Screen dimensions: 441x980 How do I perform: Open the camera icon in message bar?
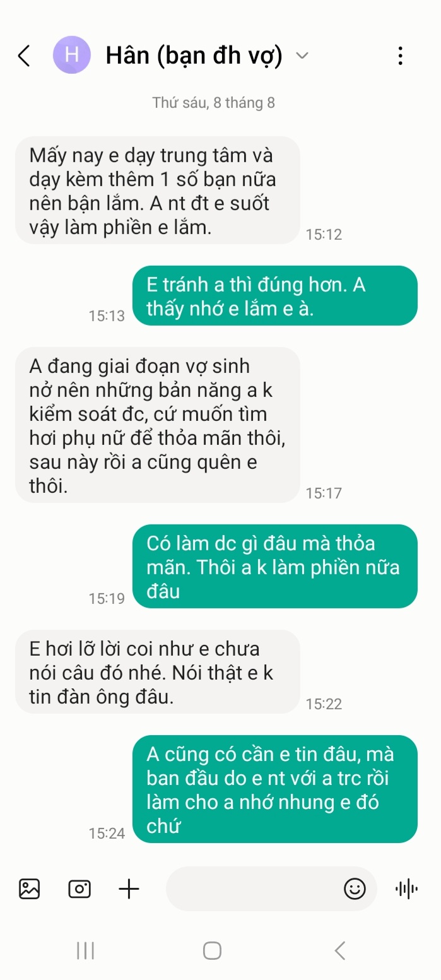79,888
